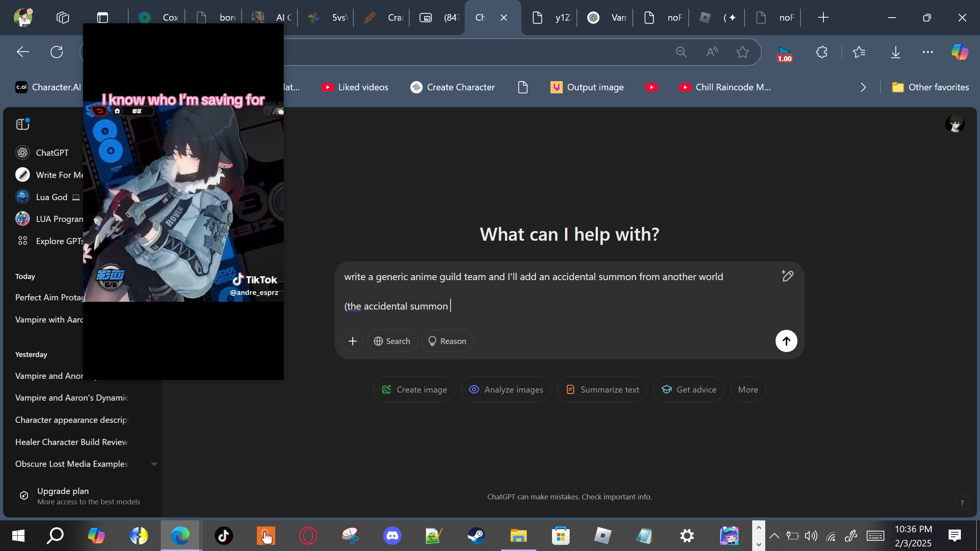Open Windows Search from the taskbar
Screen dimensions: 980x551
pyautogui.click(x=55, y=536)
